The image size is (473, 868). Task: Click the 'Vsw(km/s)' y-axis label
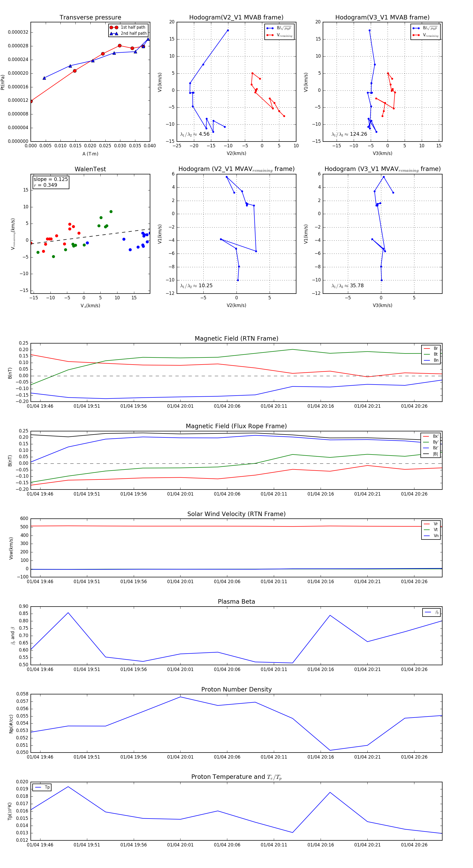tap(11, 548)
